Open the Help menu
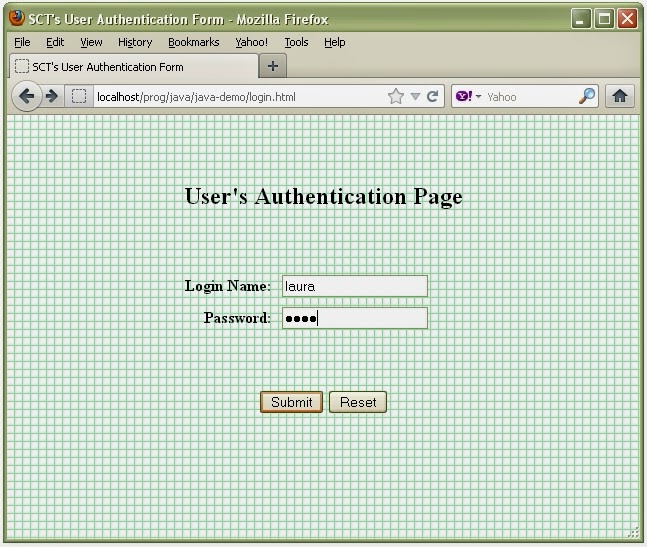Image resolution: width=647 pixels, height=547 pixels. (335, 42)
